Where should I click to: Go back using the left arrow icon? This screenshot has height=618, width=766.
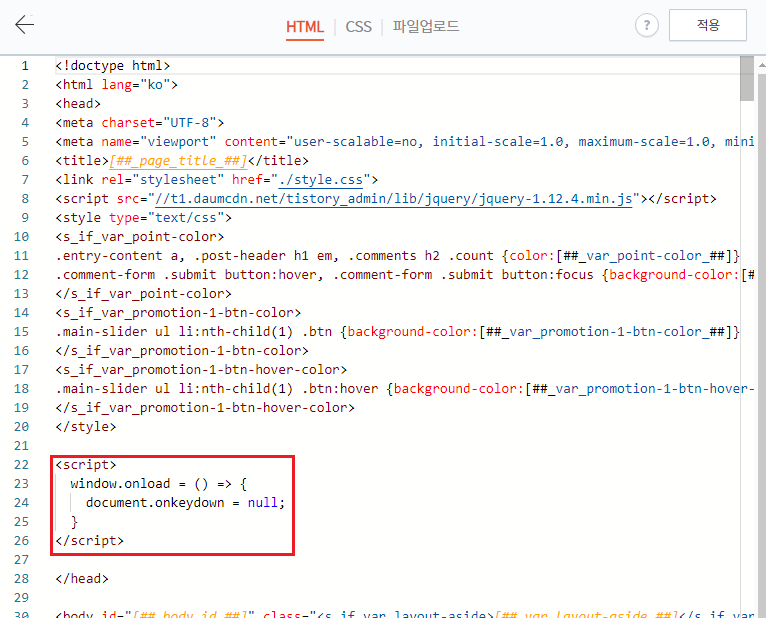[24, 24]
